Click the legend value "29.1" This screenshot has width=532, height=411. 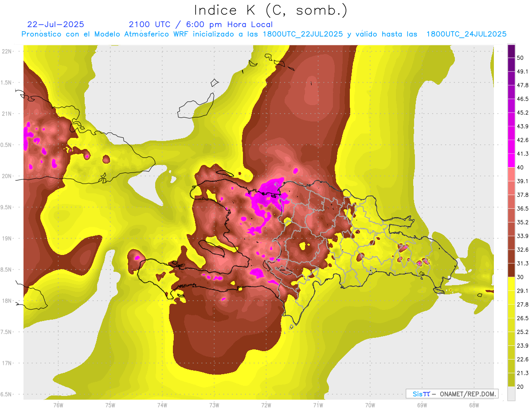[x=523, y=291]
